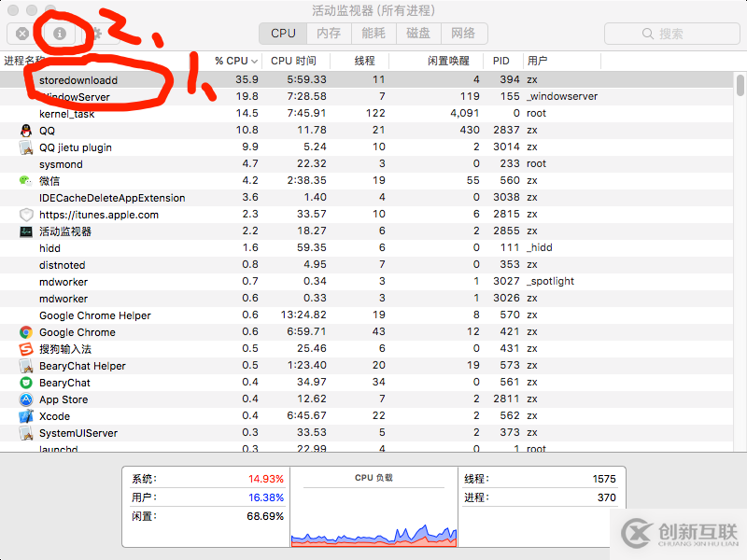Screen dimensions: 747x560
Task: Click QQ's PID 2837 cell
Action: click(x=506, y=130)
